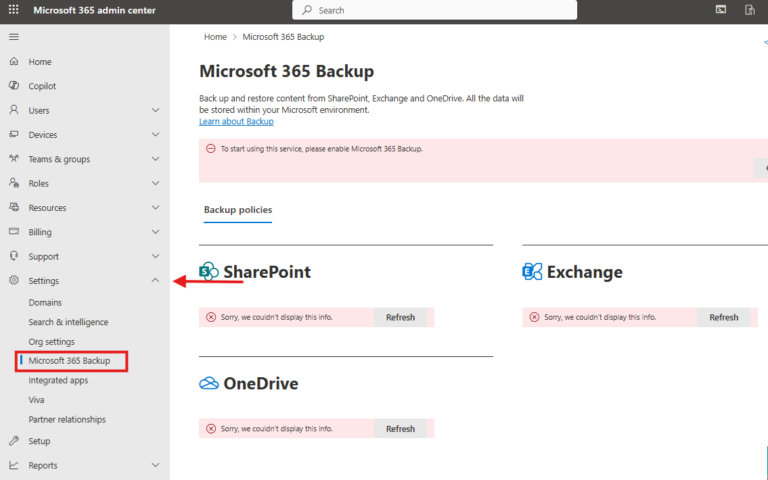Expand the Users section chevron

[155, 111]
